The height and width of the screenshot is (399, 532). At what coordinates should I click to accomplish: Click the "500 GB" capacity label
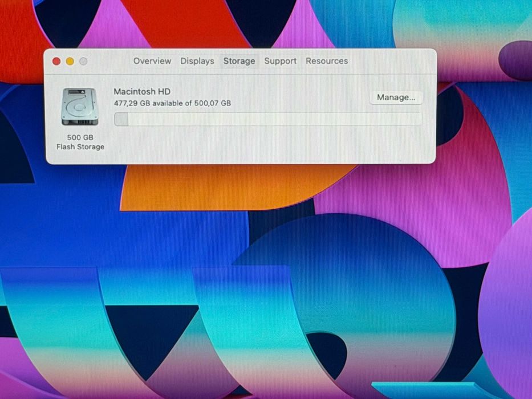tap(80, 137)
